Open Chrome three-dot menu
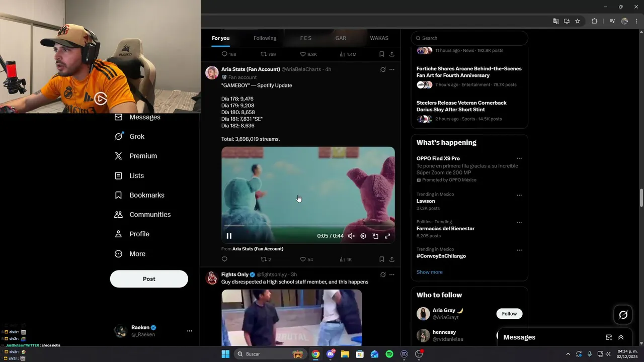This screenshot has height=362, width=644. [x=636, y=21]
